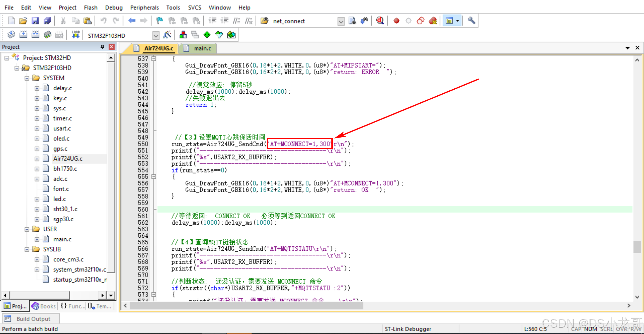Click the Navigate Backward blue arrow
This screenshot has height=334, width=644.
pyautogui.click(x=132, y=21)
